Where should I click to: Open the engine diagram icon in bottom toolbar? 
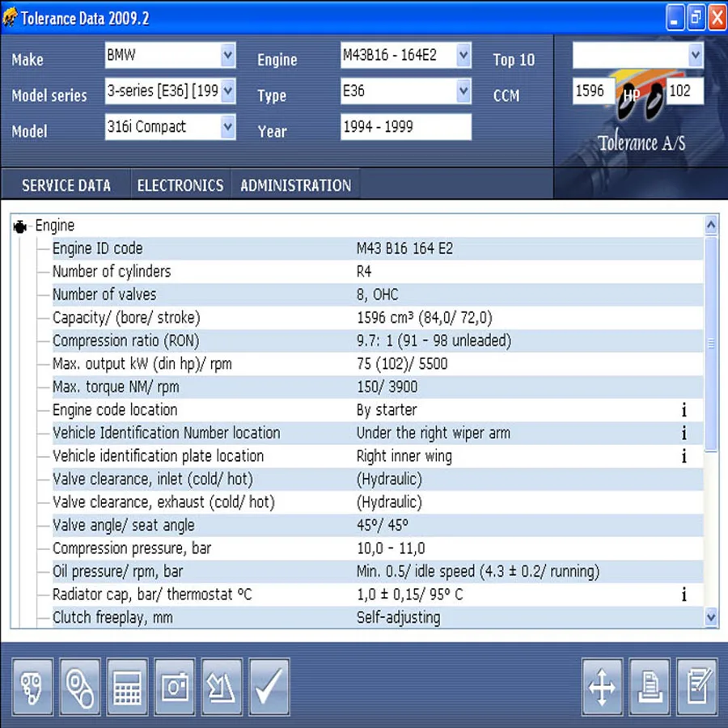32,687
